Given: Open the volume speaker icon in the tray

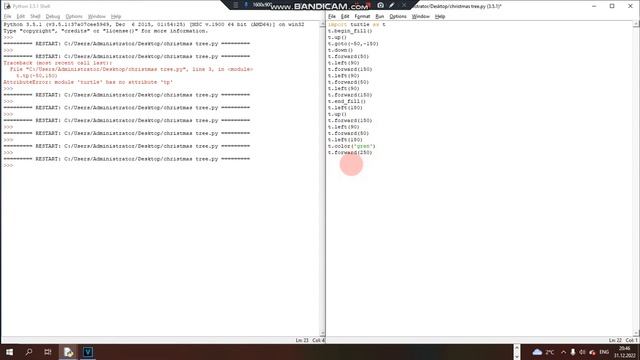Looking at the screenshot, I should 582,352.
